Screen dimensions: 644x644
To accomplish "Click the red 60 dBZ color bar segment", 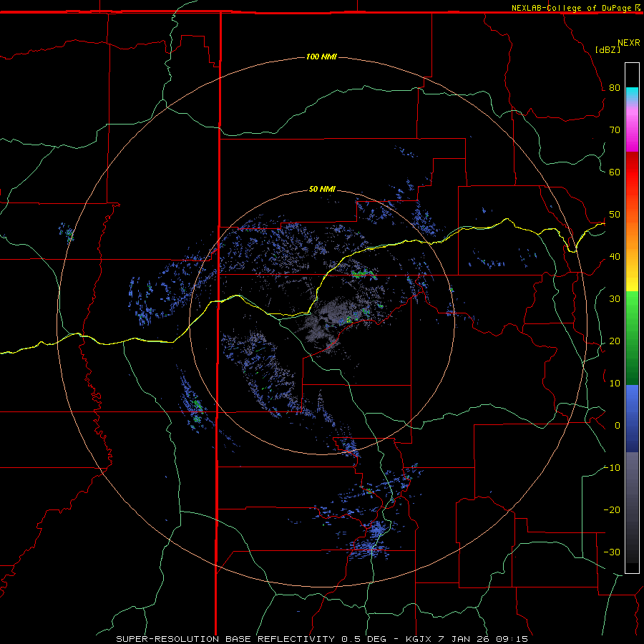I will [x=632, y=172].
